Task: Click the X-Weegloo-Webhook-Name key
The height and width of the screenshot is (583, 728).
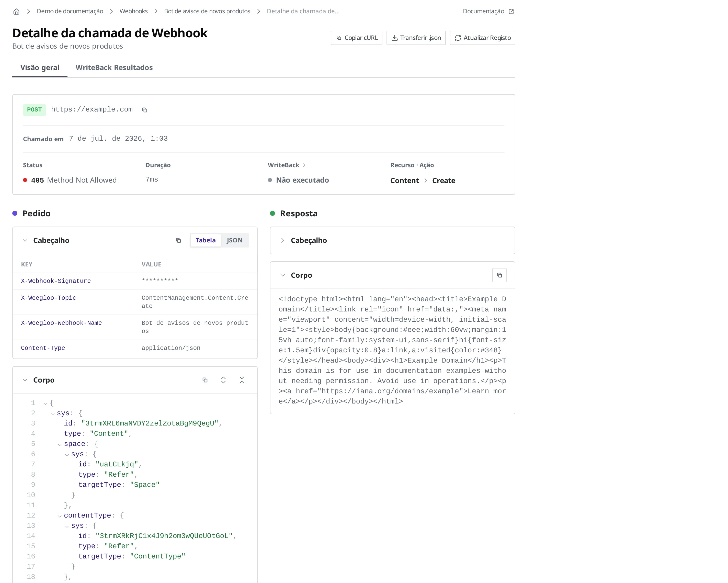Action: [61, 323]
